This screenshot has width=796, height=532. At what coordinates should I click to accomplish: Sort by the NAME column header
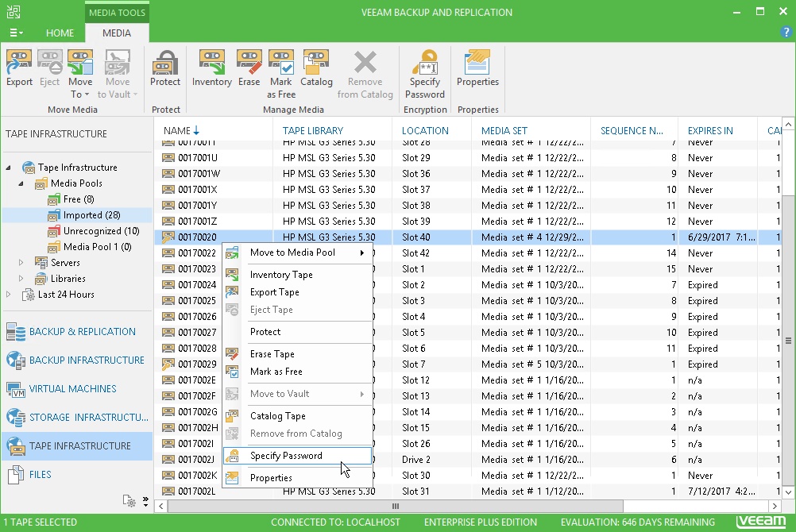point(213,130)
